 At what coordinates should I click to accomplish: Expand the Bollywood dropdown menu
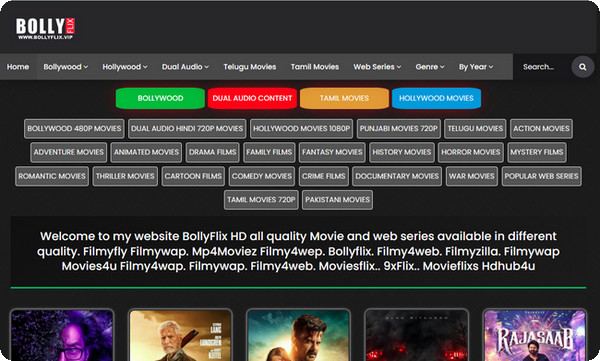pyautogui.click(x=65, y=67)
